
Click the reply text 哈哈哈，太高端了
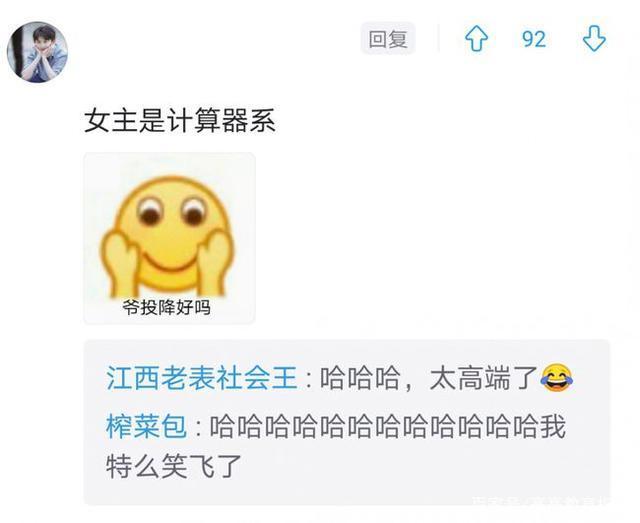[429, 378]
